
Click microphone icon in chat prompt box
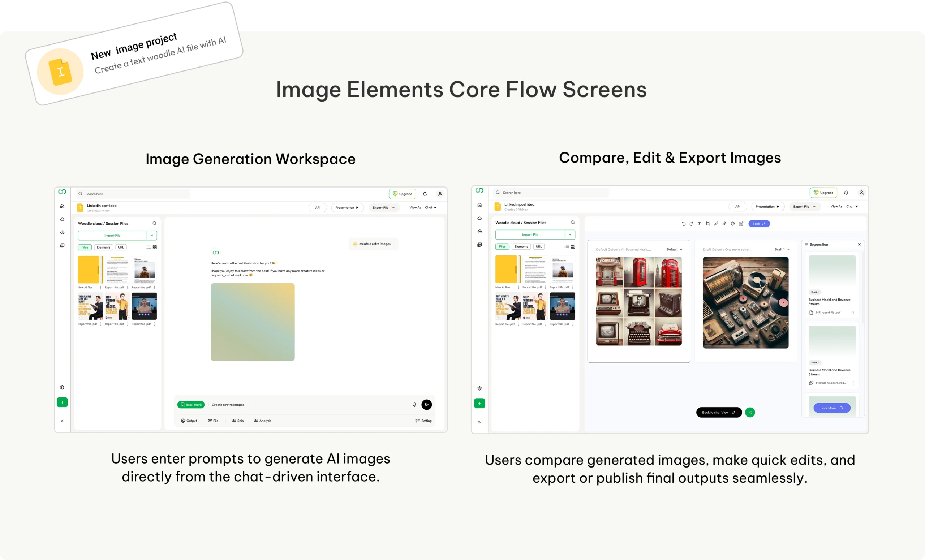[414, 405]
